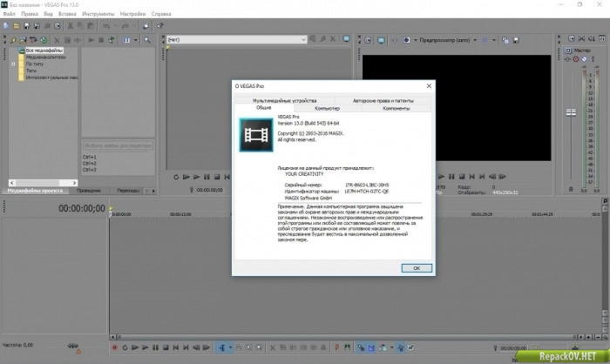The image size is (610, 364).
Task: Switch to the Компьютер tab in About dialog
Action: (x=327, y=109)
